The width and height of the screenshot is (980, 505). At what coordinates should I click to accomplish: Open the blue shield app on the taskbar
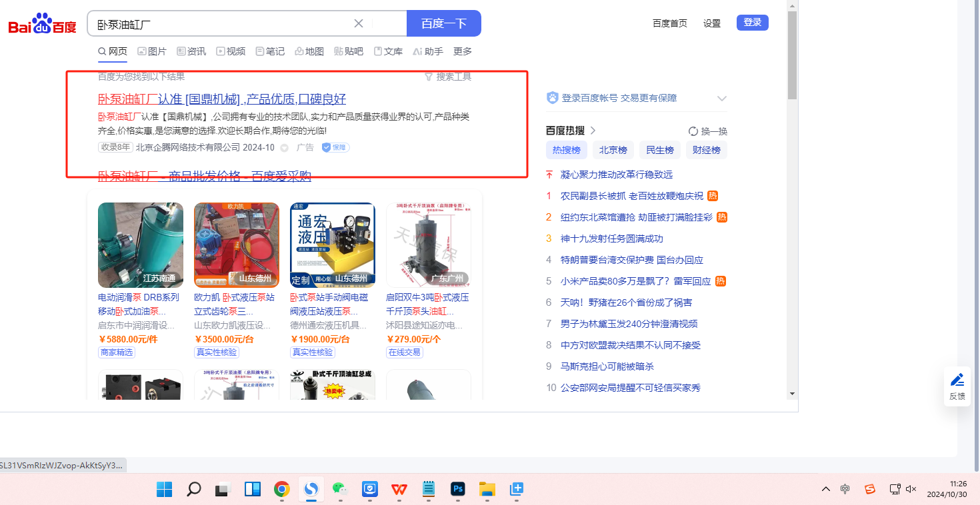[370, 490]
